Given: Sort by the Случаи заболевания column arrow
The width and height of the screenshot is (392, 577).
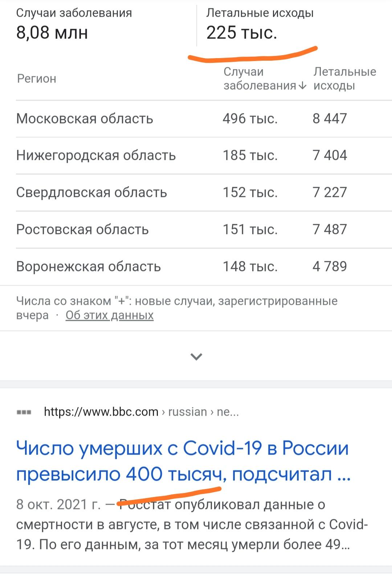Looking at the screenshot, I should pos(302,86).
